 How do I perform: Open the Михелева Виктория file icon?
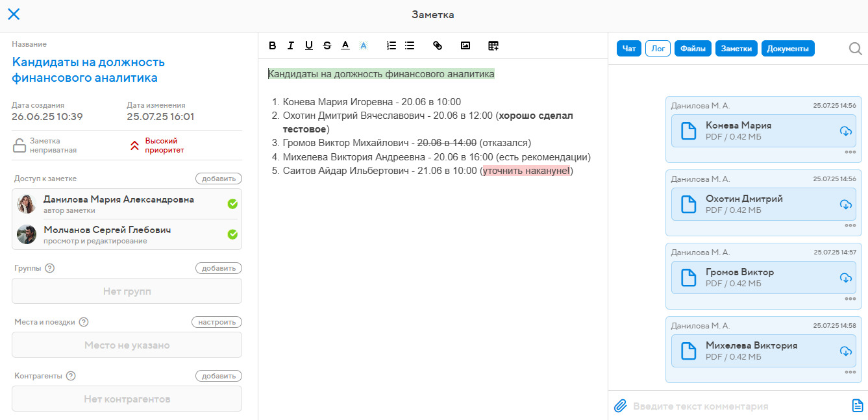pyautogui.click(x=688, y=351)
